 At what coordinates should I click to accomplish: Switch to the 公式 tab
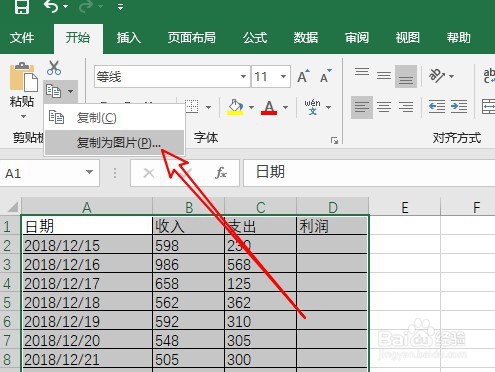[255, 38]
